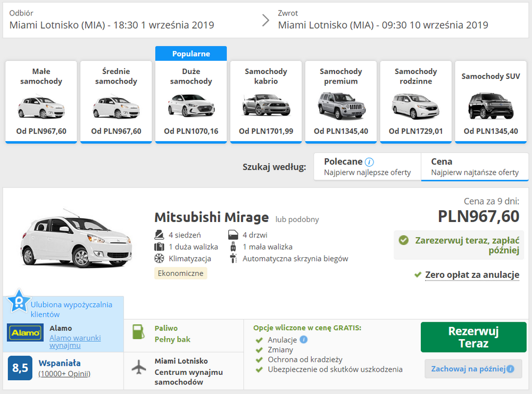Open the Samochody premium category
Screen dimensions: 532x394
341,102
